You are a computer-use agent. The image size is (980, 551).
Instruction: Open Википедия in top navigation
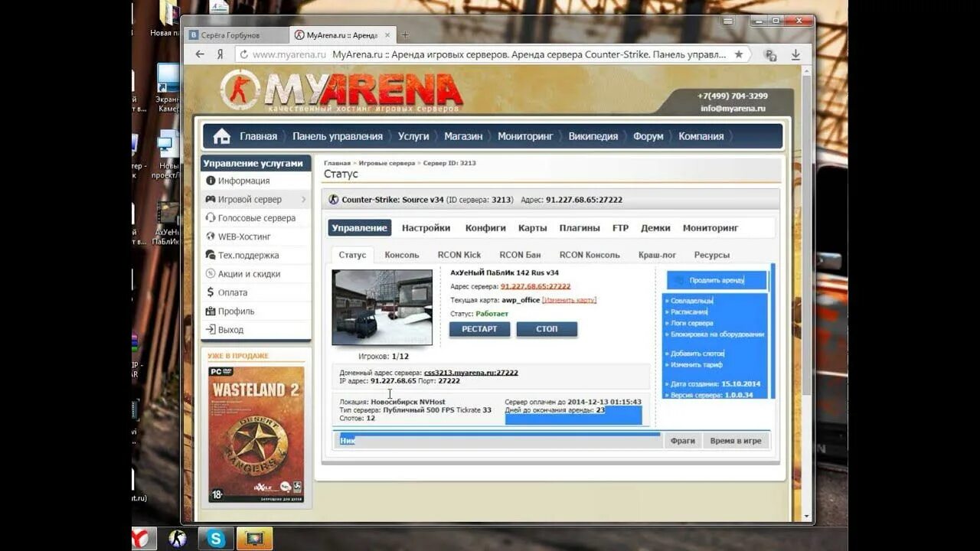[x=593, y=136]
